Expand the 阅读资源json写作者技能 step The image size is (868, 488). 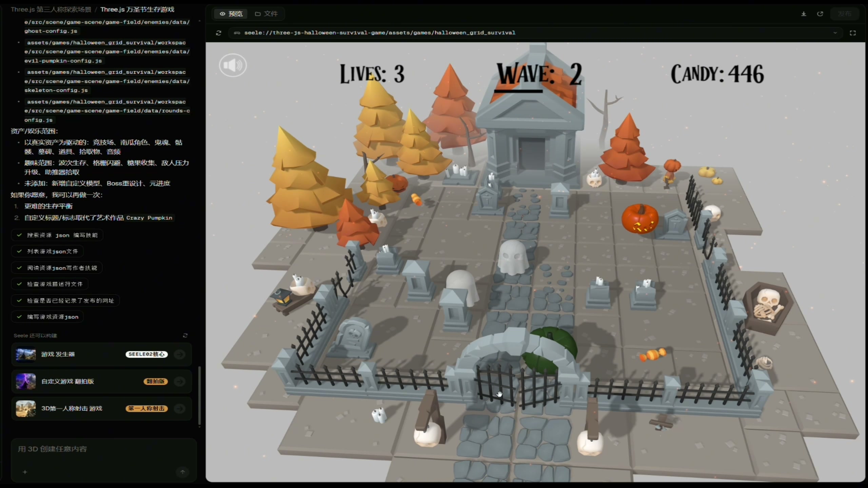57,268
